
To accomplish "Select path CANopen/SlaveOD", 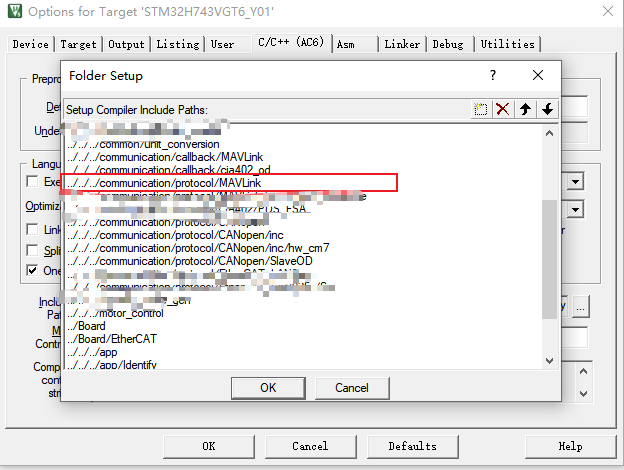I will coord(189,261).
